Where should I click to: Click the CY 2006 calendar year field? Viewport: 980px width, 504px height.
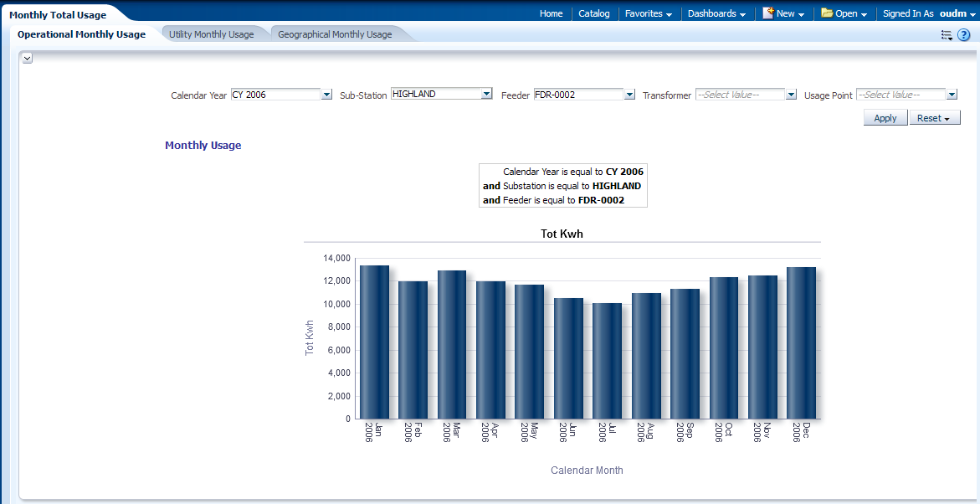[x=275, y=95]
